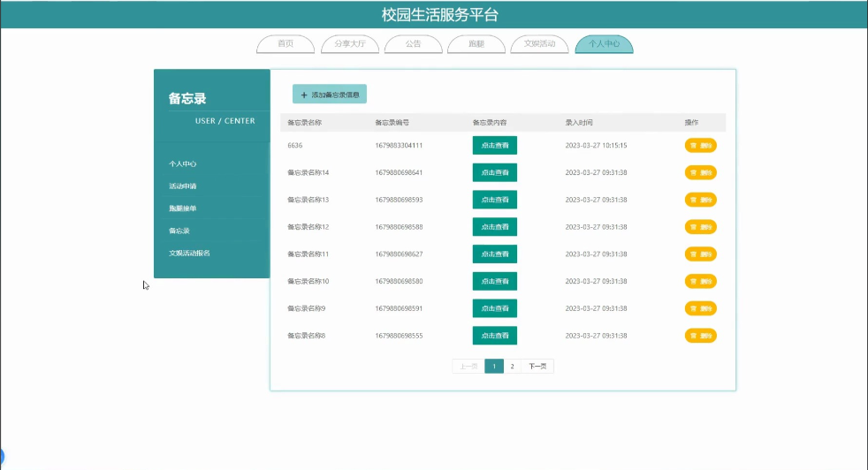Click the 录入时间 column header
868x470 pixels.
click(578, 122)
